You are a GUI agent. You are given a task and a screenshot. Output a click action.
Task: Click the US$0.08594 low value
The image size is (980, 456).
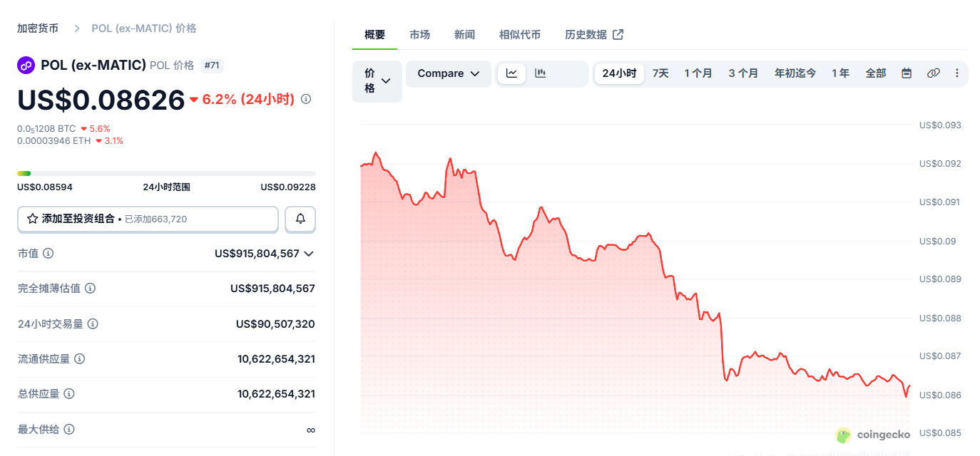click(x=45, y=187)
